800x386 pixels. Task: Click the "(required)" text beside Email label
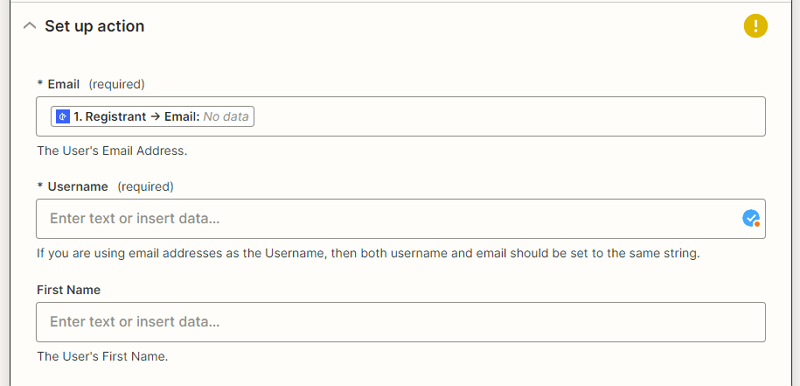[x=117, y=85]
